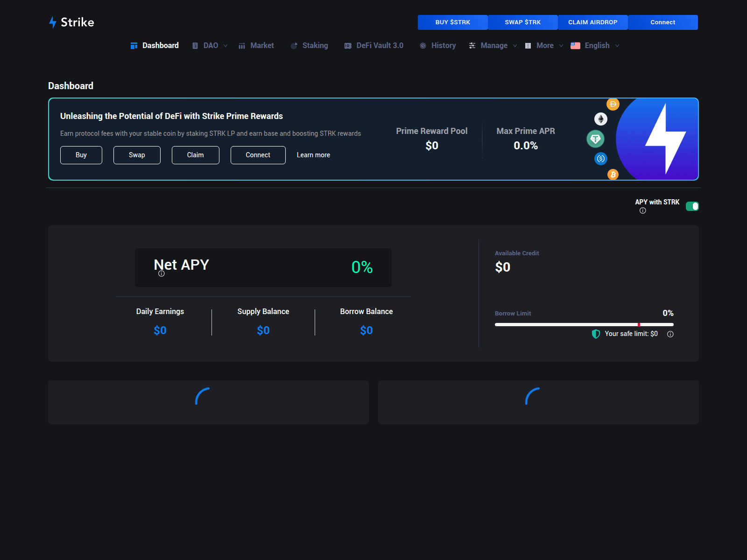This screenshot has width=747, height=560.
Task: Click the SWAP $STRK header button
Action: click(x=523, y=22)
